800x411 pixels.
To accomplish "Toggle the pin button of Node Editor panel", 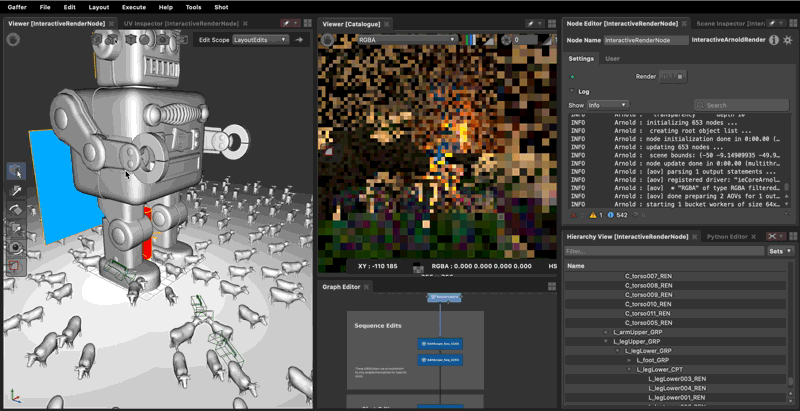I will tap(776, 23).
